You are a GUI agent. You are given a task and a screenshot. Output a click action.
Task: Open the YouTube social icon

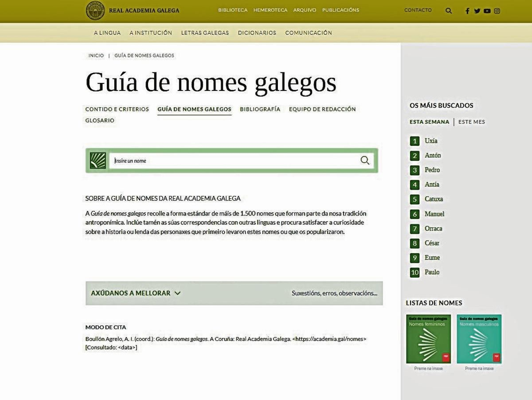click(487, 11)
